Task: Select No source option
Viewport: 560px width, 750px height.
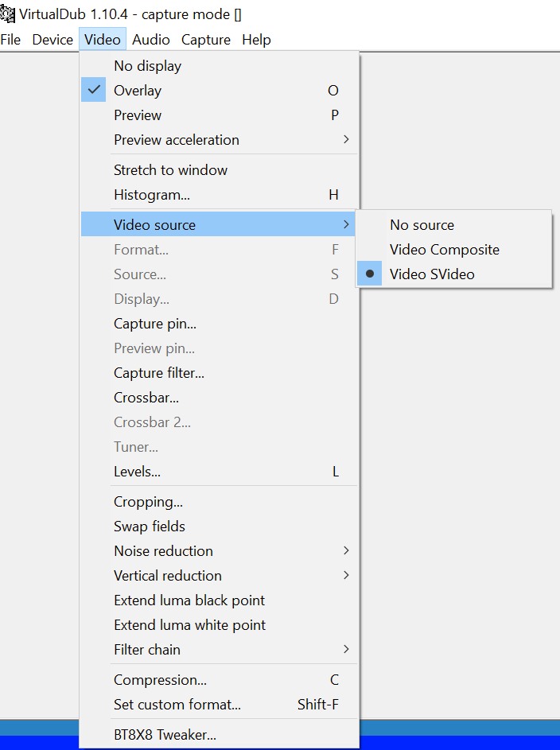Action: [x=422, y=225]
